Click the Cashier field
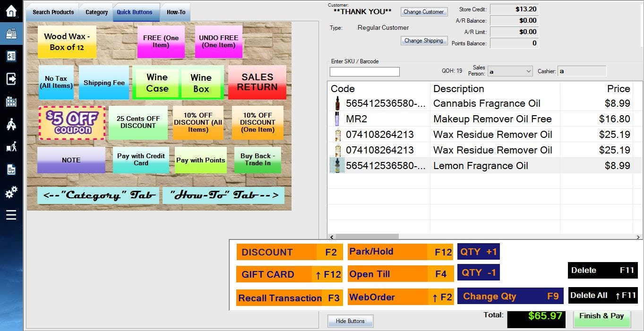The height and width of the screenshot is (331, 644). (582, 71)
